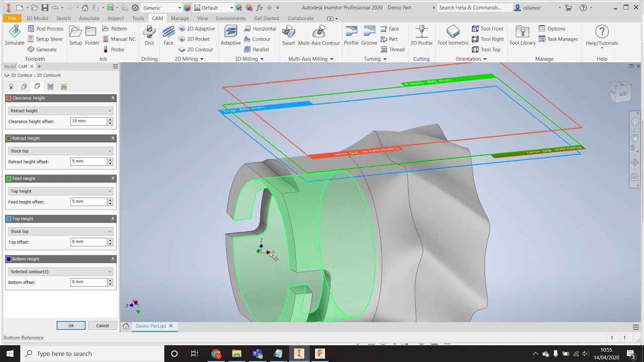This screenshot has width=644, height=362.
Task: Adjust the Top offset stepper
Action: 110,242
